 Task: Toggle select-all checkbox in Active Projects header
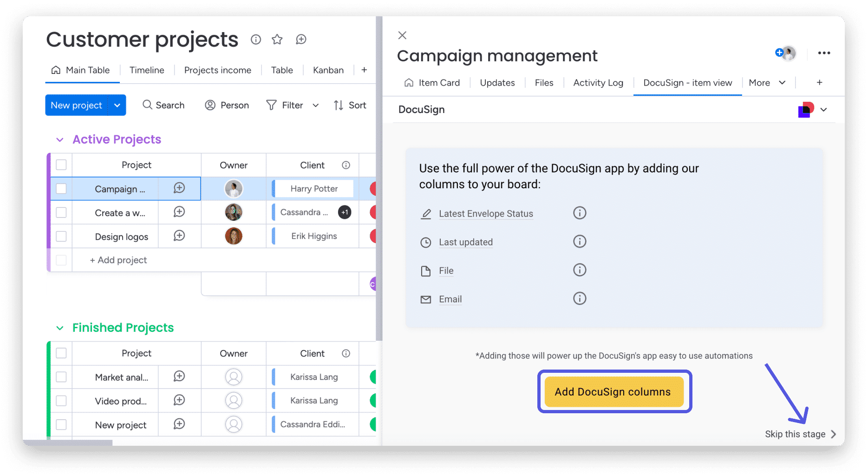61,165
